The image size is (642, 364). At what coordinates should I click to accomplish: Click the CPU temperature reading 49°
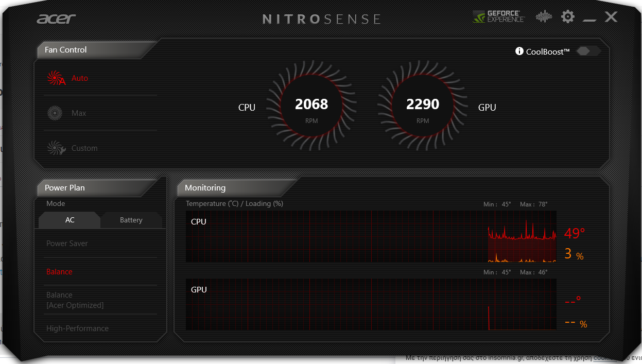(x=575, y=233)
